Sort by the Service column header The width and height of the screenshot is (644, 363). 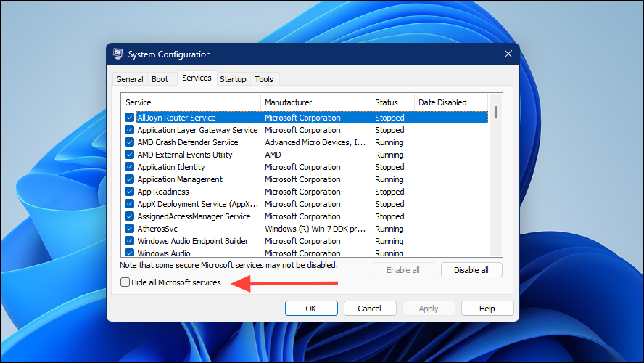[191, 102]
